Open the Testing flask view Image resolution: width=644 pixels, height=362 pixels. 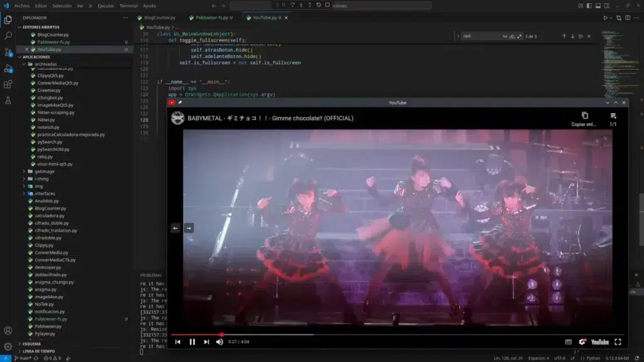coord(8,100)
